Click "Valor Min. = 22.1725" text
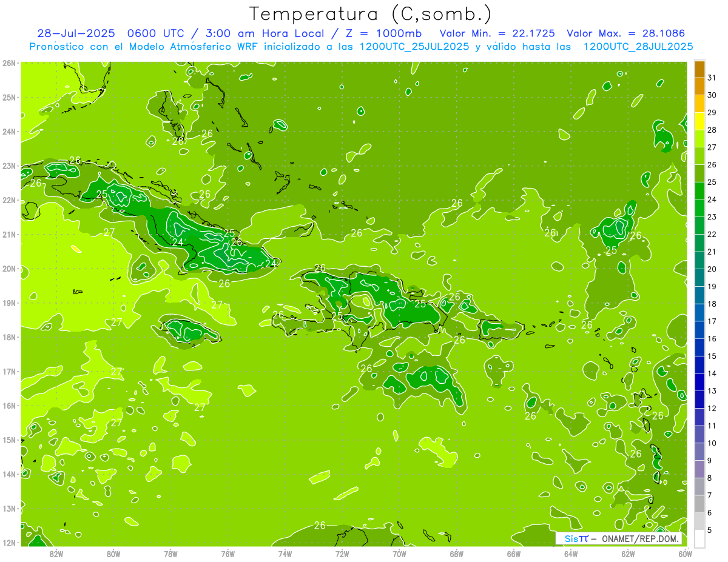Screen dimensions: 728x562 [x=498, y=33]
